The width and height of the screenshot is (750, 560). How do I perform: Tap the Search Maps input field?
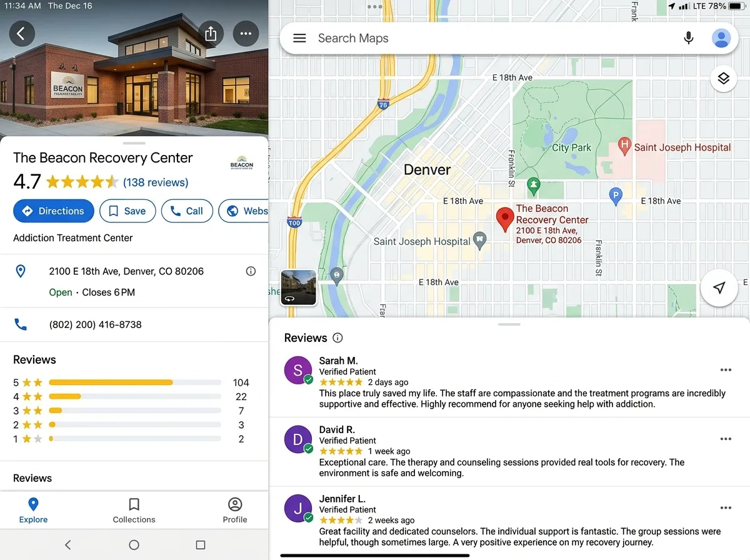pyautogui.click(x=494, y=38)
